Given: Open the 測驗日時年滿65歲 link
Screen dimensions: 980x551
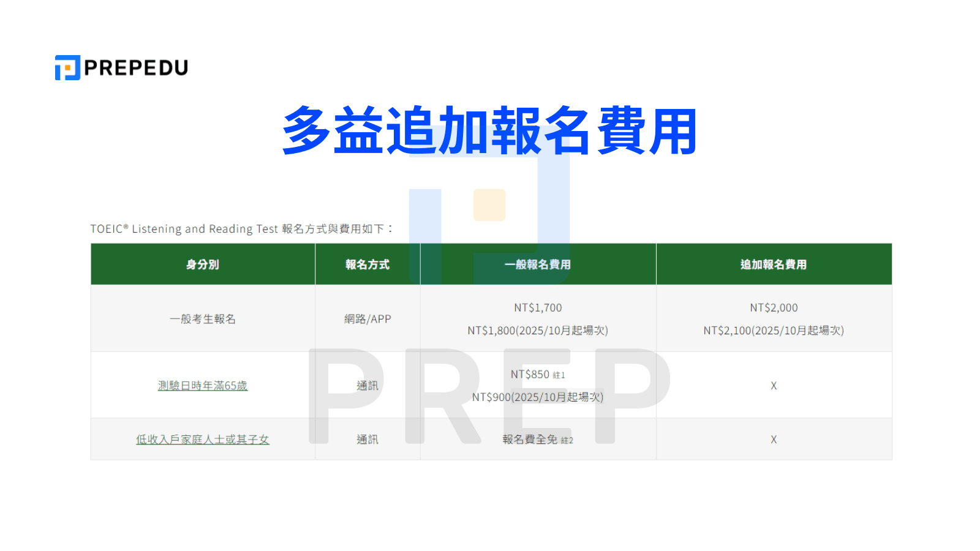Looking at the screenshot, I should [202, 385].
